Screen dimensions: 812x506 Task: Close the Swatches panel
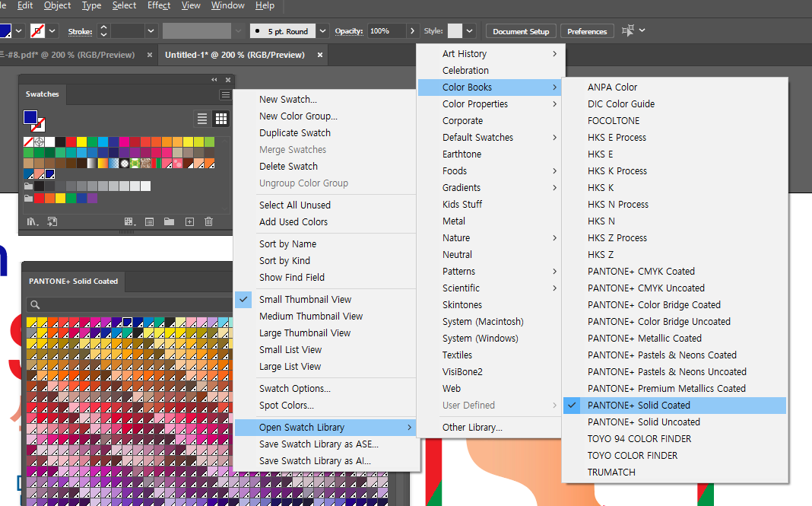(x=228, y=80)
